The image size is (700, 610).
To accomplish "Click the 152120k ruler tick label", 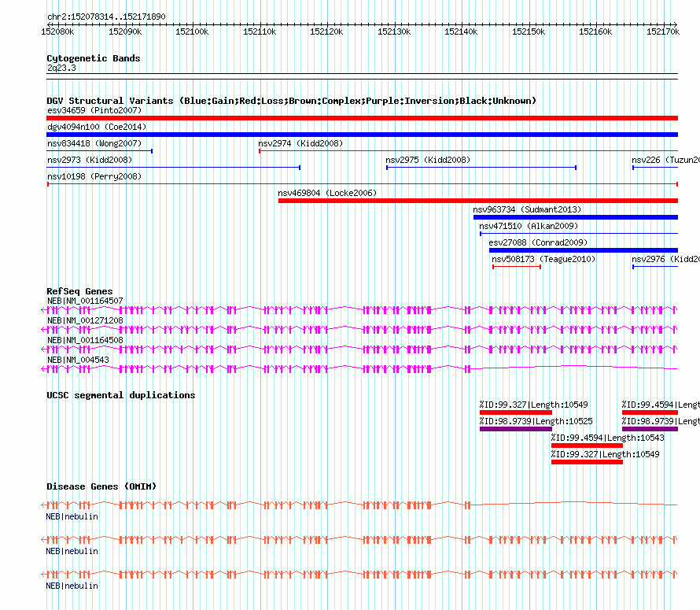I will coord(326,32).
